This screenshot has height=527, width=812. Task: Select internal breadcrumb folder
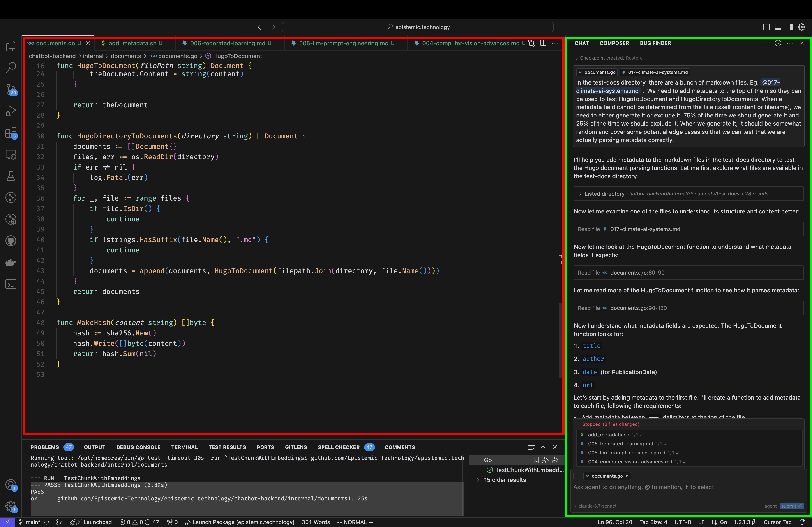pyautogui.click(x=93, y=56)
